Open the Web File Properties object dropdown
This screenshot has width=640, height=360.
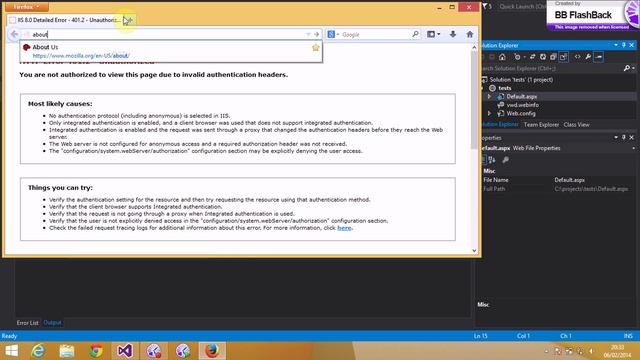633,148
